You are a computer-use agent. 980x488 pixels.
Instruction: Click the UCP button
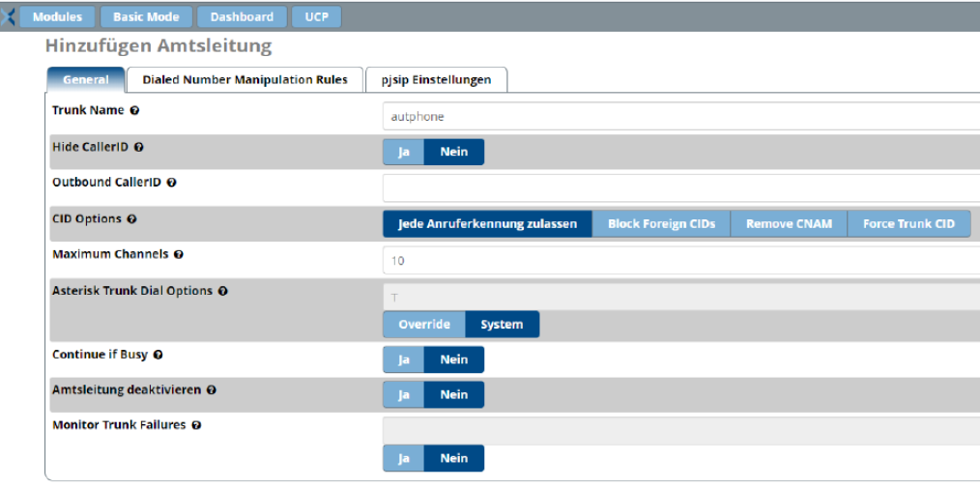click(x=316, y=16)
